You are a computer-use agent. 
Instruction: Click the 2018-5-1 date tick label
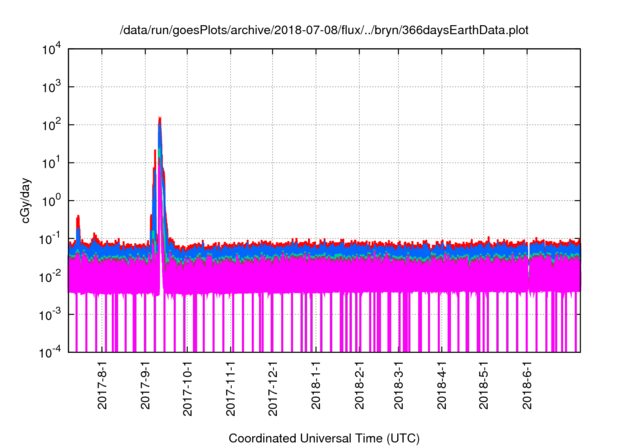coord(484,385)
